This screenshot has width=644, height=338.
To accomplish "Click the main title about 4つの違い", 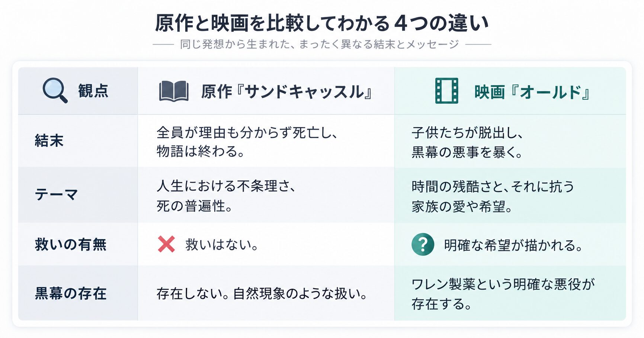I will pyautogui.click(x=322, y=23).
